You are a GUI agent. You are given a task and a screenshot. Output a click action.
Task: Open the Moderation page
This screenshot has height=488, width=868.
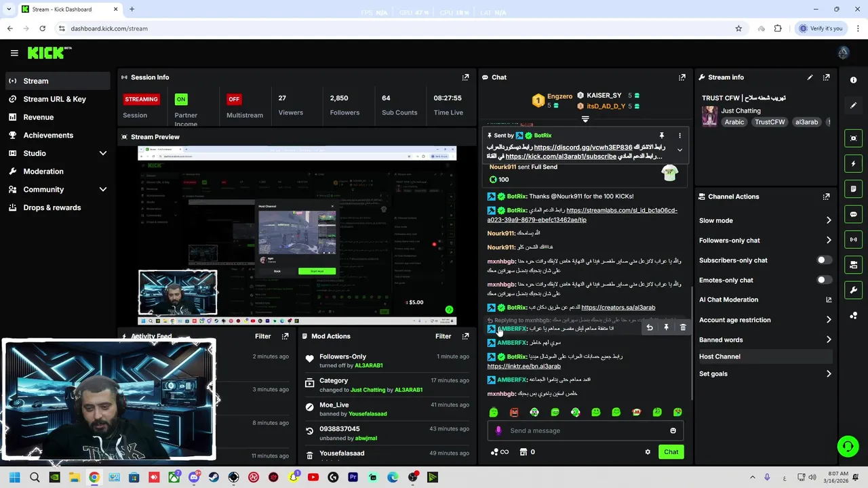58,171
